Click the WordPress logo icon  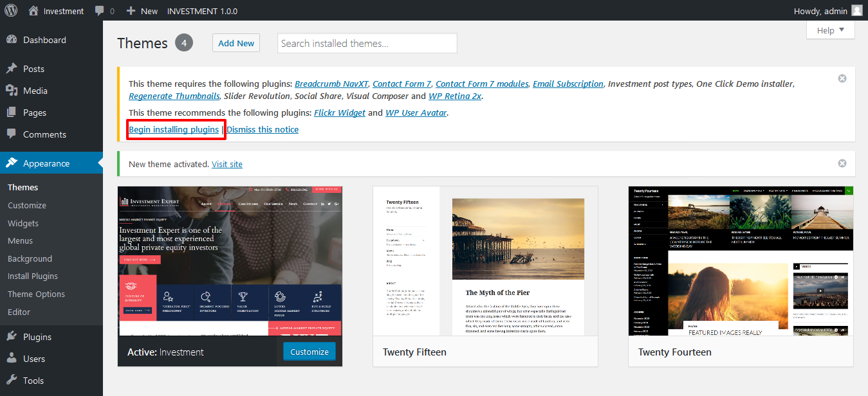tap(11, 11)
